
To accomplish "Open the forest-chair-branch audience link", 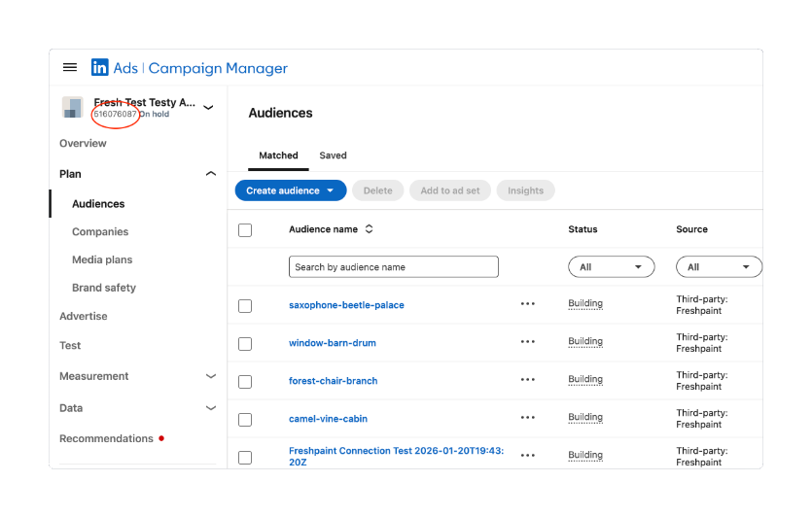I will click(333, 381).
